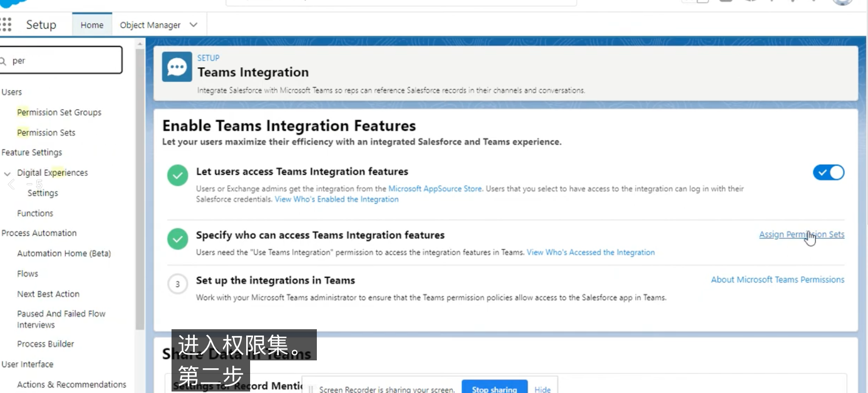868x393 pixels.
Task: Click the User Interface section heading
Action: [28, 364]
